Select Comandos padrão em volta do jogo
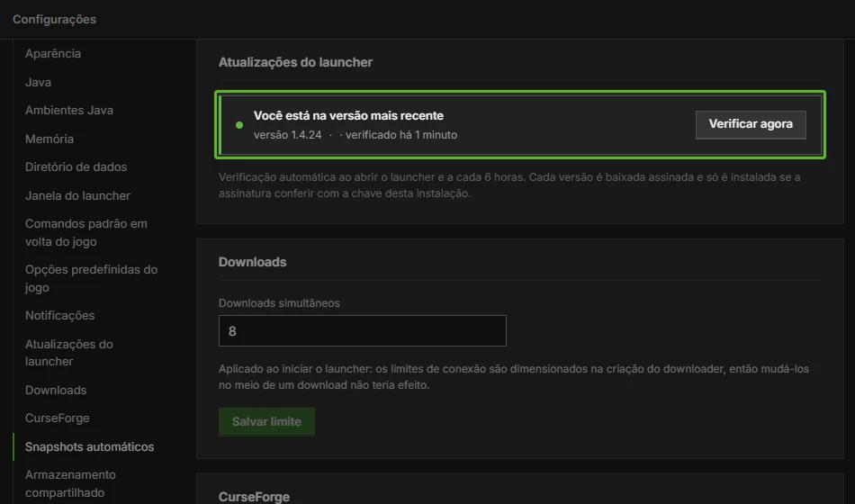The image size is (855, 504). pyautogui.click(x=86, y=232)
